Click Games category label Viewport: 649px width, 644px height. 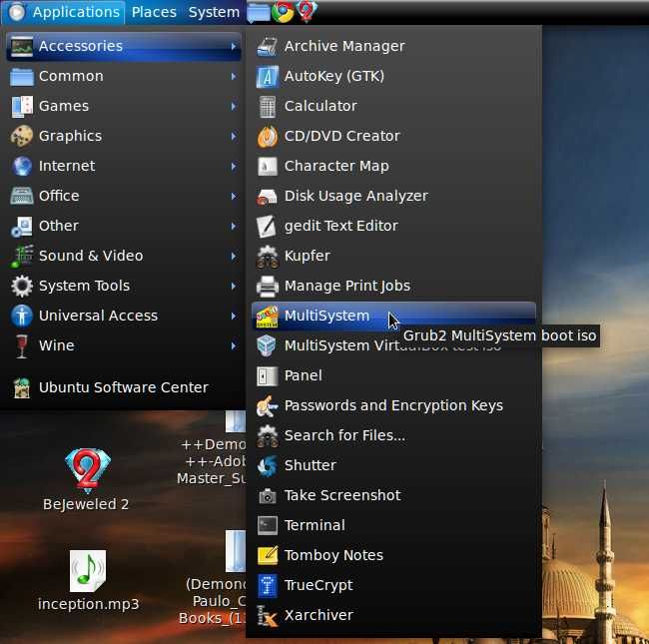(x=64, y=107)
